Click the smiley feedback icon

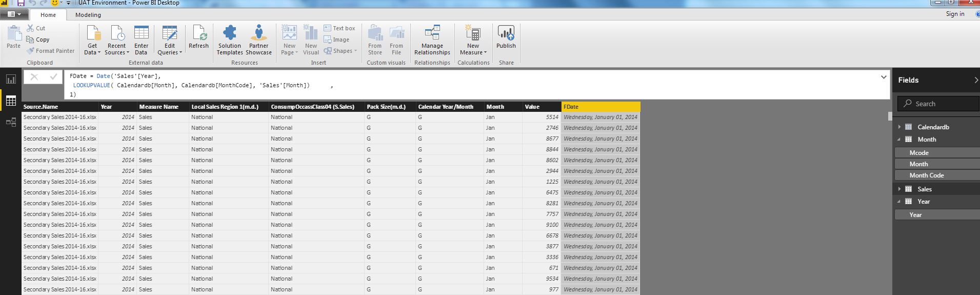55,3
